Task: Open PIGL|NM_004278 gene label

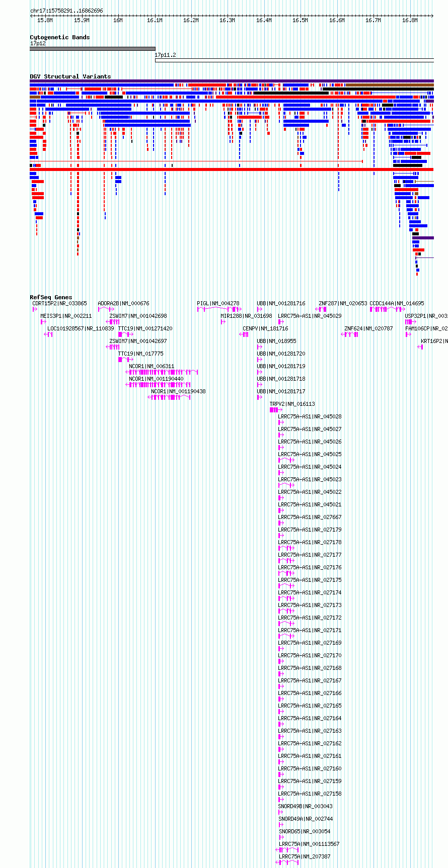Action: point(218,303)
